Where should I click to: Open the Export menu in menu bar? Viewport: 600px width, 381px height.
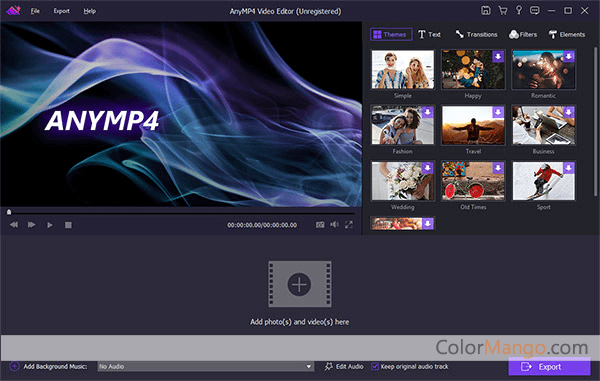61,11
